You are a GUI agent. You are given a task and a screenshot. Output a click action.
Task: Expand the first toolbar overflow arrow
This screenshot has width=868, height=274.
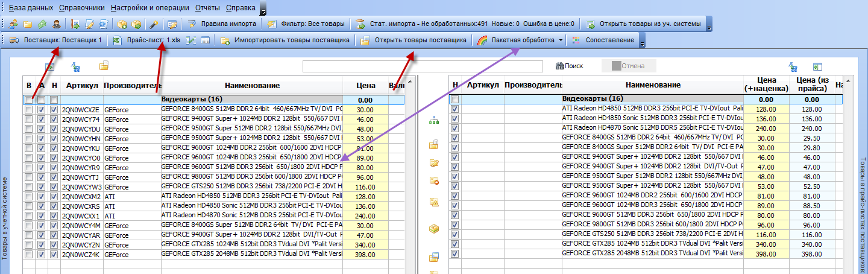coord(709,24)
